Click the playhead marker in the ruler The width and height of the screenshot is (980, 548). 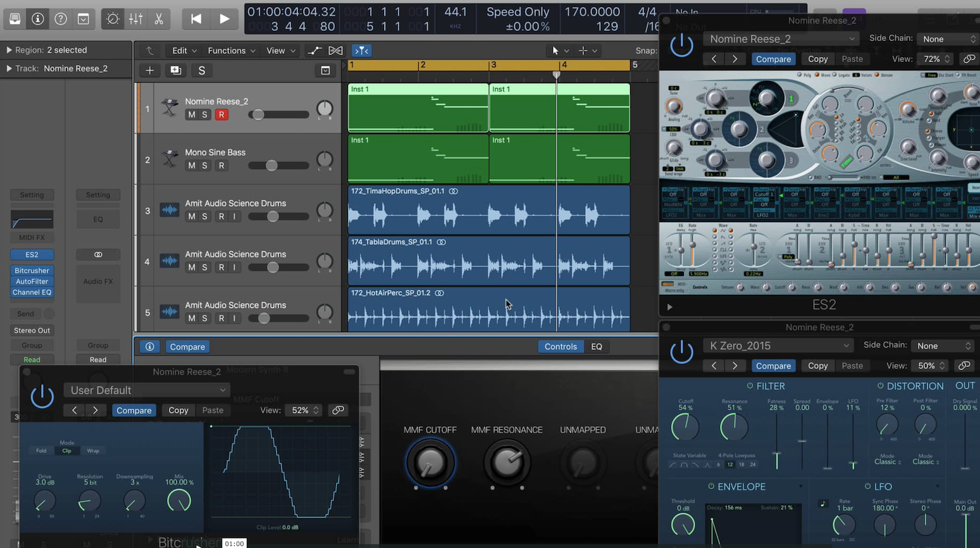[557, 75]
